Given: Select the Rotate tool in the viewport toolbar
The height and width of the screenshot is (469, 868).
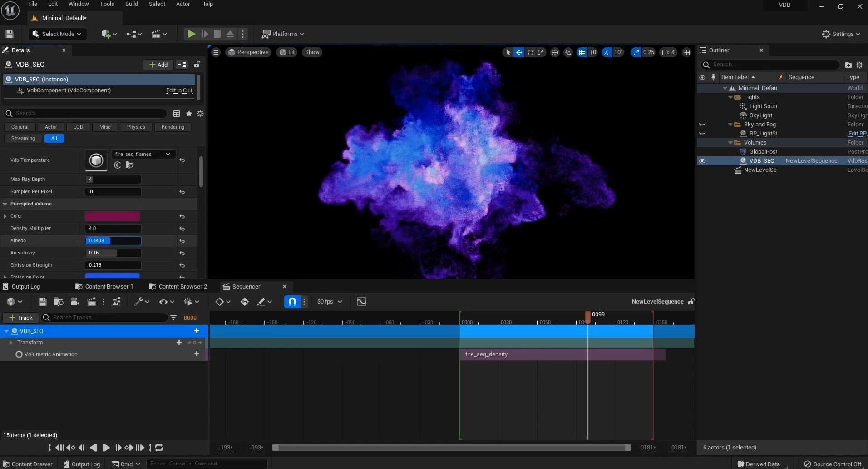Looking at the screenshot, I should click(x=530, y=52).
